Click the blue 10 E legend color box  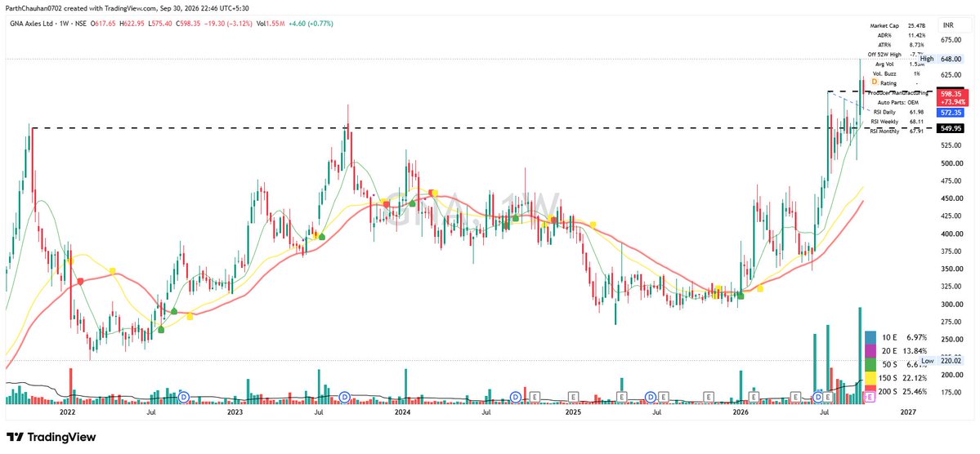click(x=870, y=337)
